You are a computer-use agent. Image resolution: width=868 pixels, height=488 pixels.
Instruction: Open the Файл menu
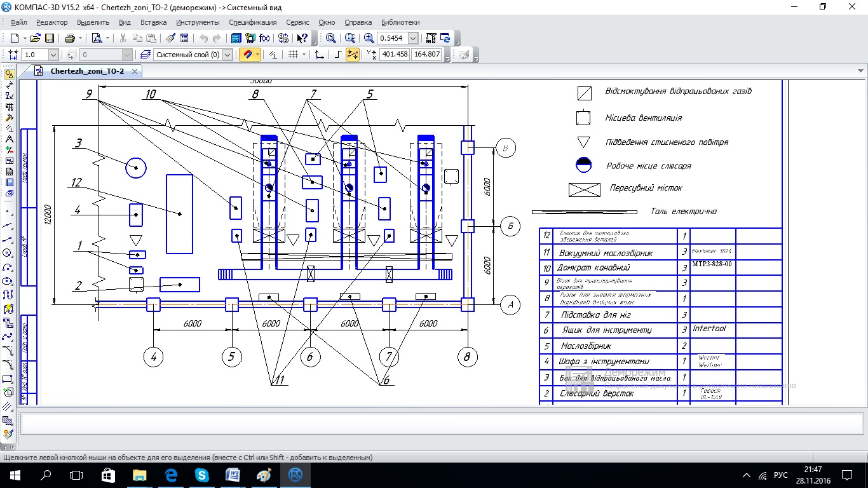pos(18,22)
